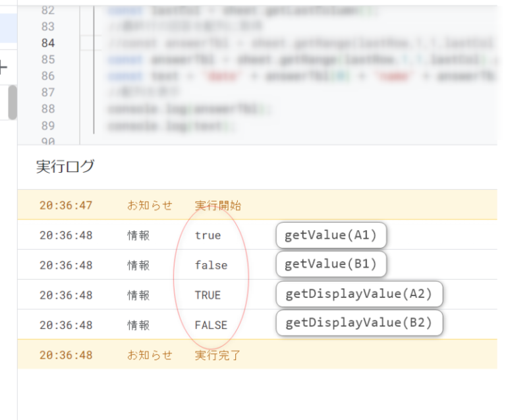
Task: Click the 'true' log output value
Action: pos(208,235)
